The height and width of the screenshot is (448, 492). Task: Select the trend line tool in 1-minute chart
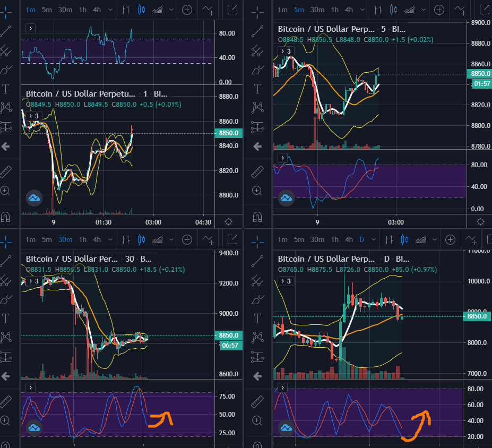6,31
